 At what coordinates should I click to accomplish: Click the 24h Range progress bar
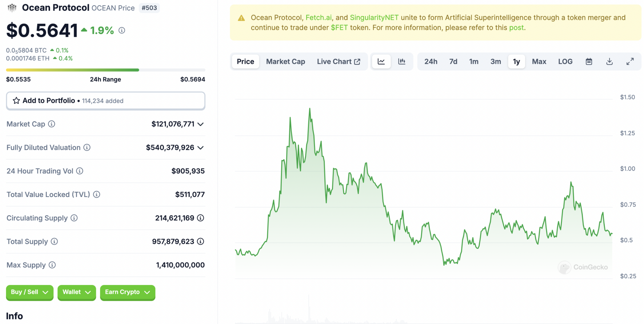click(105, 69)
